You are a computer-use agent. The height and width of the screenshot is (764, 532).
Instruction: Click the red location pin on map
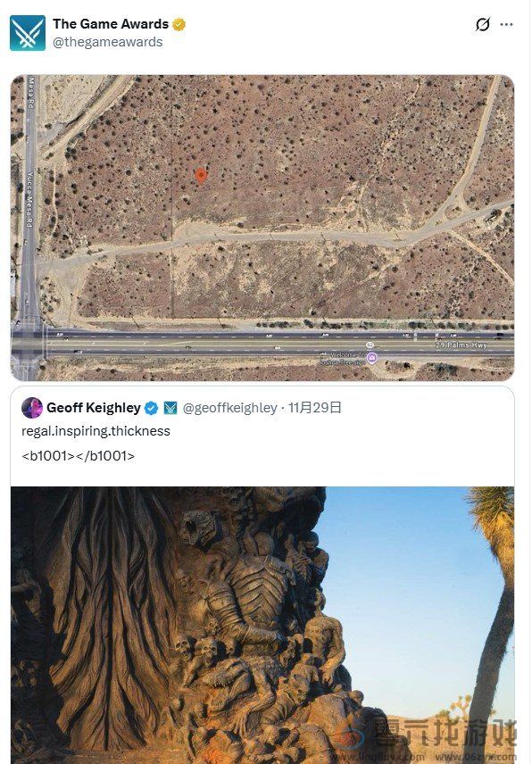(x=201, y=176)
